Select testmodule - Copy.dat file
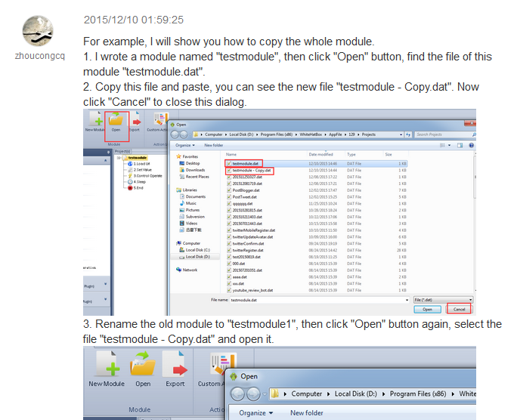Image resolution: width=514 pixels, height=420 pixels. pos(252,171)
